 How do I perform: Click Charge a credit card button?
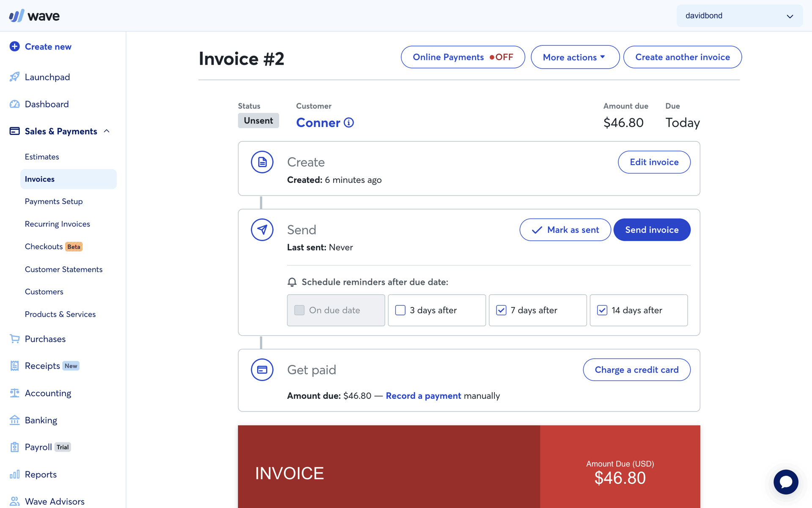[636, 370]
